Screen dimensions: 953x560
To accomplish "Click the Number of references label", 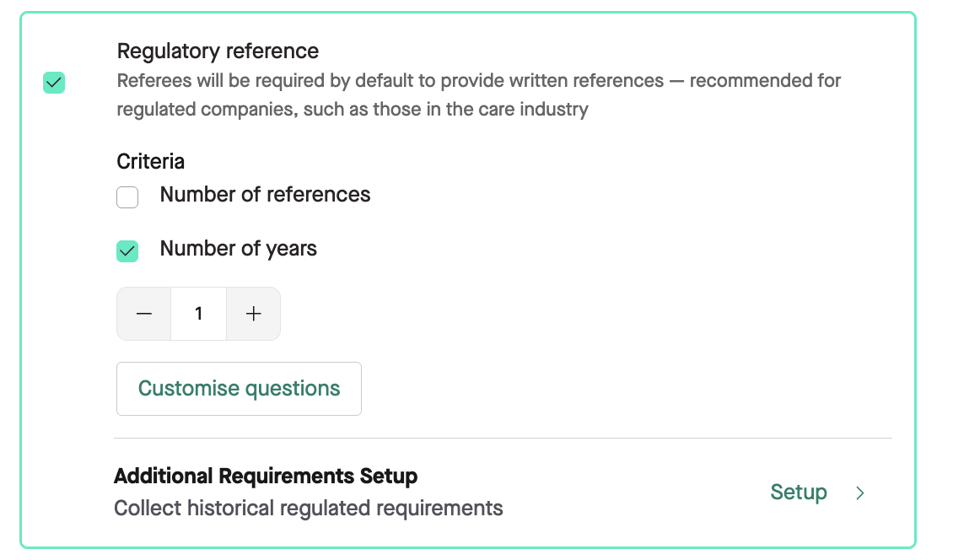I will pos(265,195).
